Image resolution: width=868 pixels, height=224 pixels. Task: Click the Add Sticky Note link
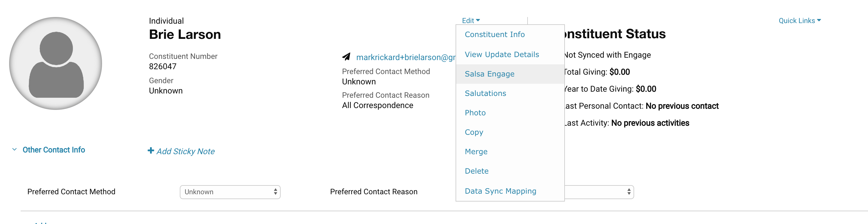185,151
